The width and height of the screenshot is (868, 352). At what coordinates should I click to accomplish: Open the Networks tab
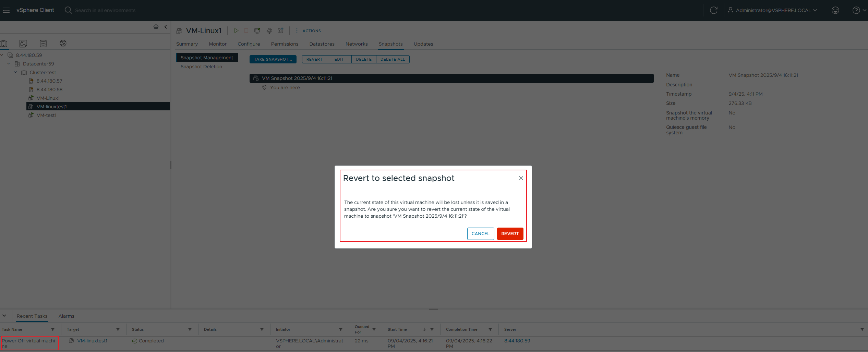pos(357,44)
